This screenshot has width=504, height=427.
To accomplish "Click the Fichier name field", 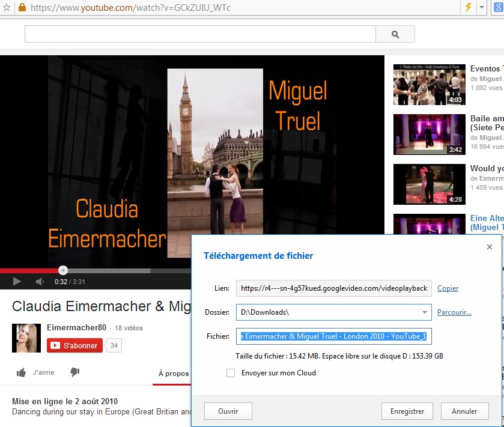I will [x=333, y=336].
